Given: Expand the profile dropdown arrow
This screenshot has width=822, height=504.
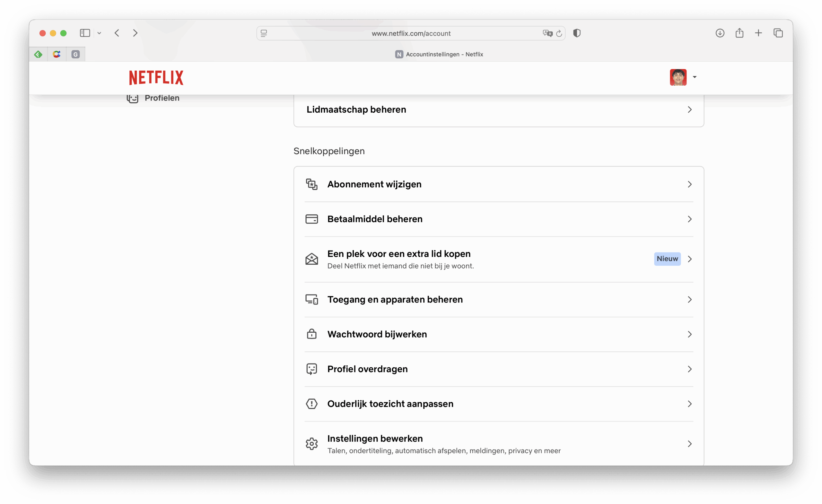Looking at the screenshot, I should [x=694, y=77].
